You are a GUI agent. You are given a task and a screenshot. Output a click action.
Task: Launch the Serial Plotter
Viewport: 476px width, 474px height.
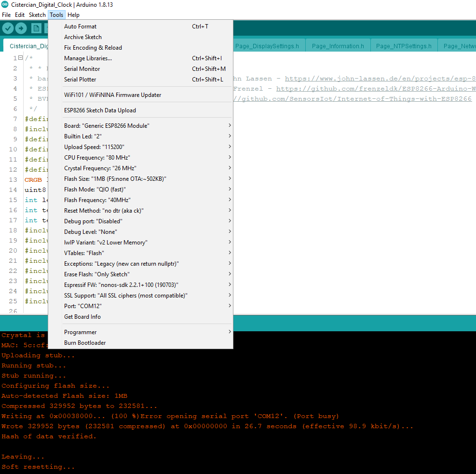click(140, 80)
